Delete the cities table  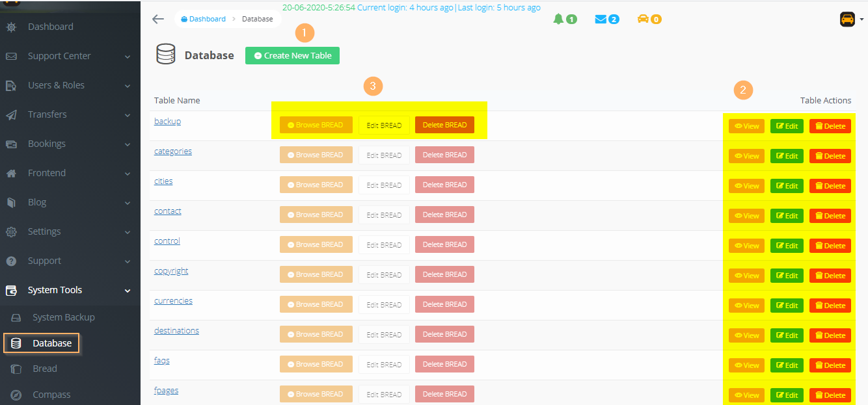(830, 186)
